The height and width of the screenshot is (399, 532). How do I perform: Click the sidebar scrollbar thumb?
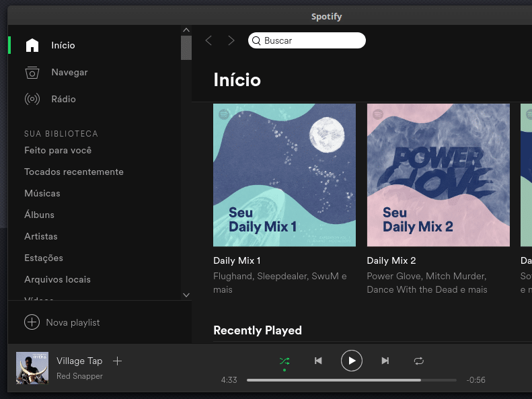coord(186,48)
